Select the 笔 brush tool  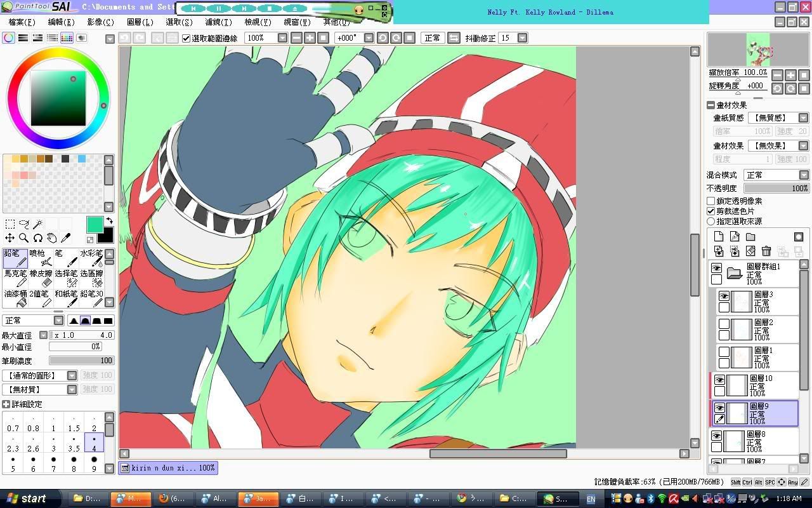66,258
